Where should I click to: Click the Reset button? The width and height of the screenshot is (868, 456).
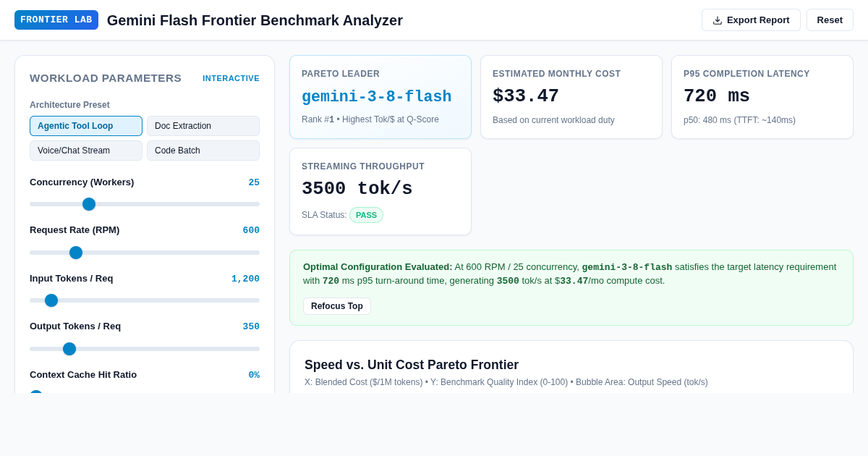(830, 20)
